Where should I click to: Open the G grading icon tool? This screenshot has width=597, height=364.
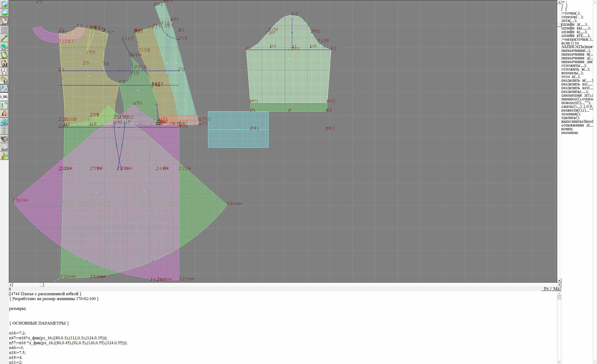[4, 80]
